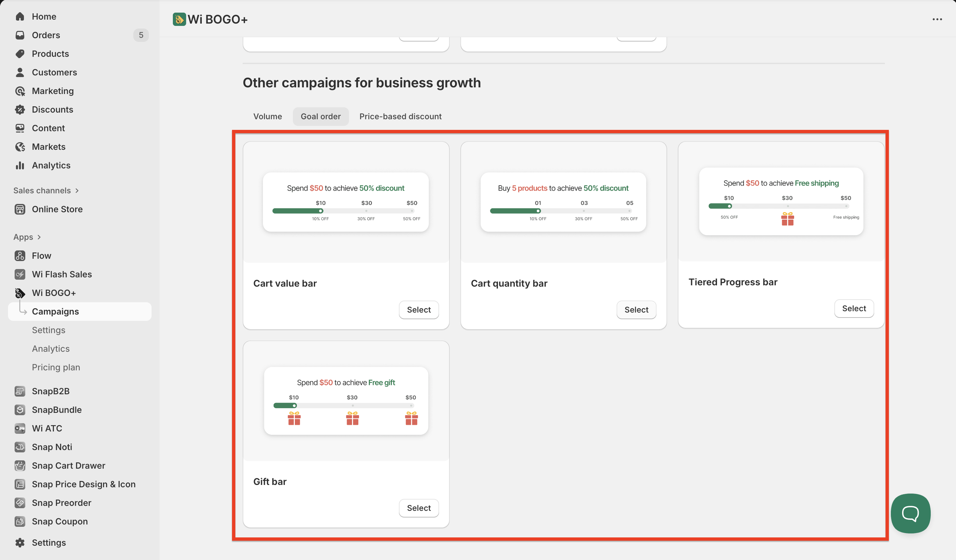The image size is (956, 560).
Task: Click the Analytics bar chart icon
Action: pos(20,165)
